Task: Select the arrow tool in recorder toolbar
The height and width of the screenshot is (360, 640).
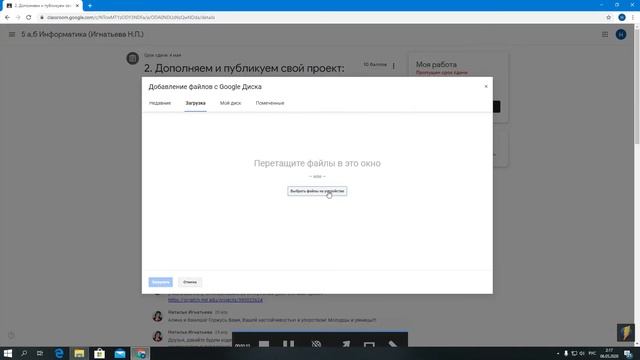Action: click(x=346, y=344)
